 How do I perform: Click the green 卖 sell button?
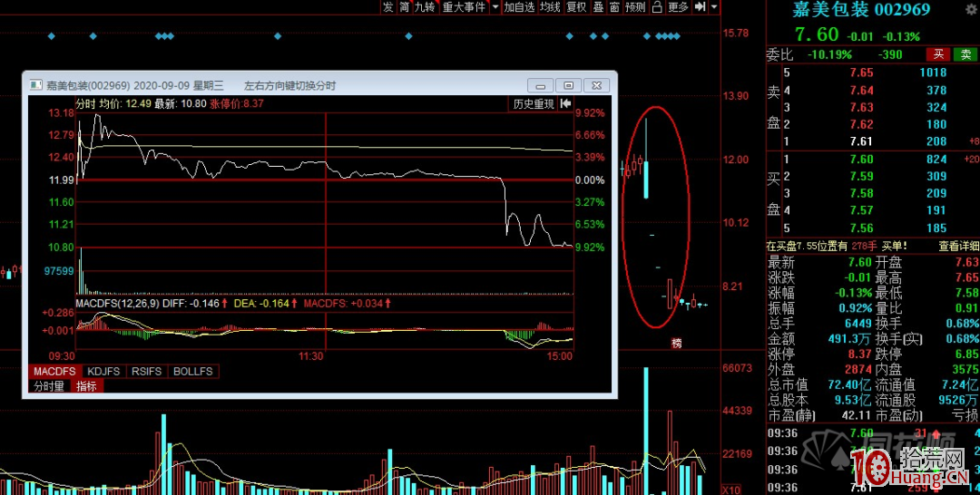coord(965,54)
